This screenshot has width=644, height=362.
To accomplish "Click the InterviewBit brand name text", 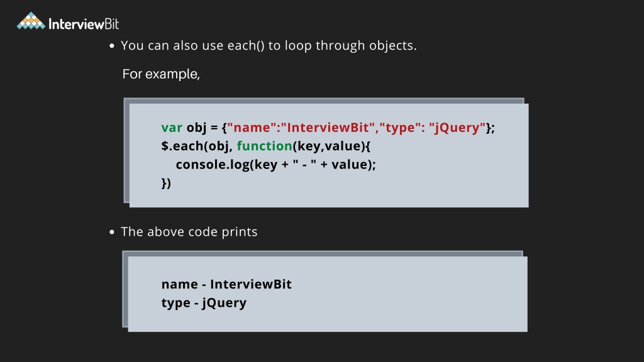I will click(x=84, y=24).
